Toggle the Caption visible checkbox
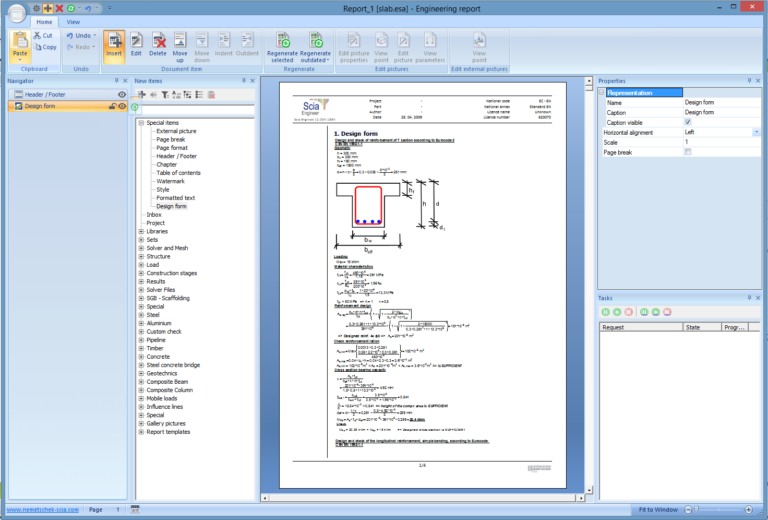The image size is (768, 520). [687, 123]
